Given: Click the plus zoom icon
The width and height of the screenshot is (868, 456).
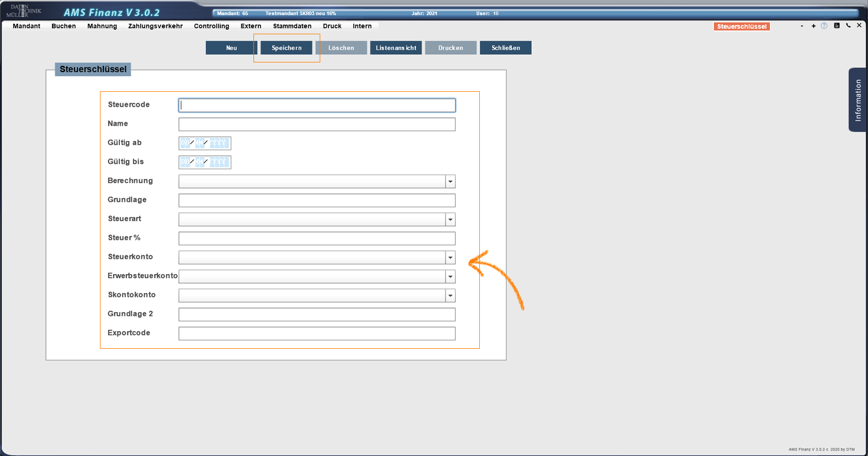Looking at the screenshot, I should [813, 26].
